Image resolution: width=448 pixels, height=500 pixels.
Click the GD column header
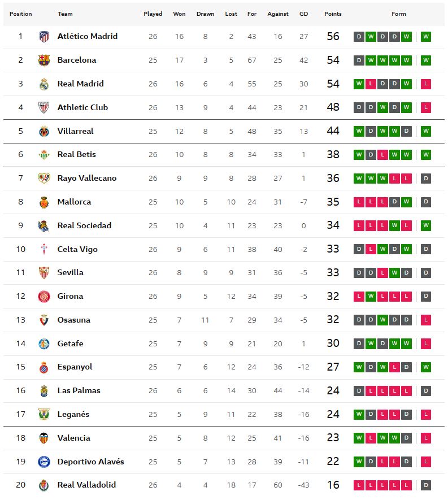pyautogui.click(x=303, y=14)
